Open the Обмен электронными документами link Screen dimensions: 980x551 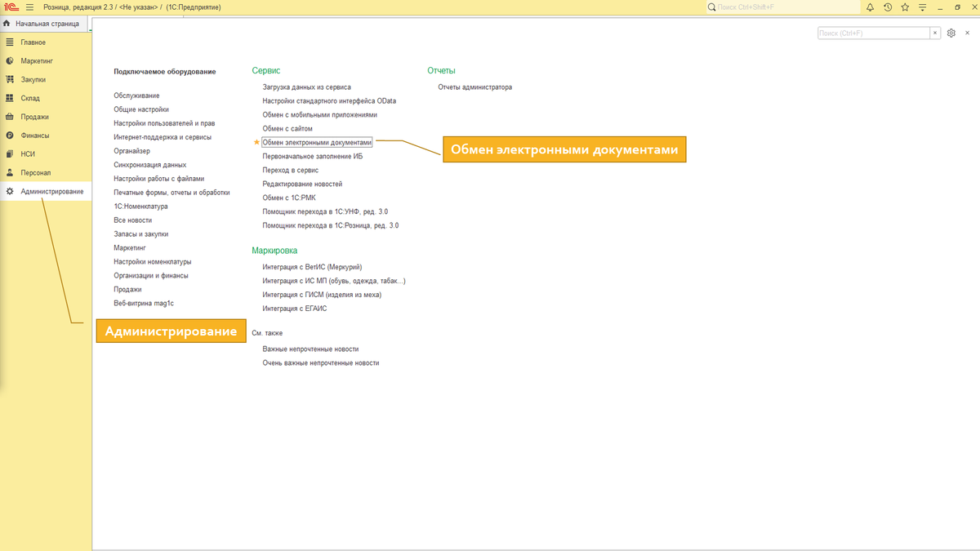coord(317,142)
